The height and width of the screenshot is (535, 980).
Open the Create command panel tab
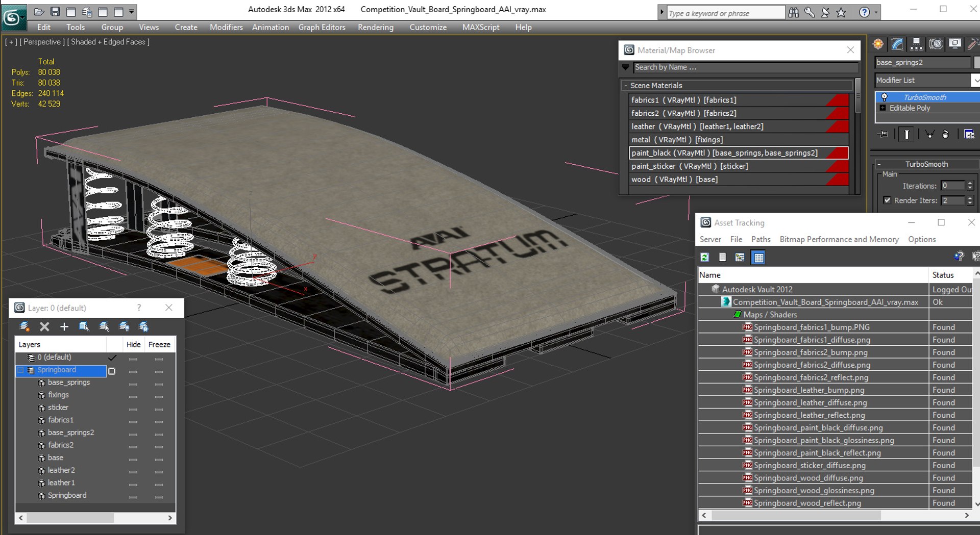pyautogui.click(x=878, y=44)
